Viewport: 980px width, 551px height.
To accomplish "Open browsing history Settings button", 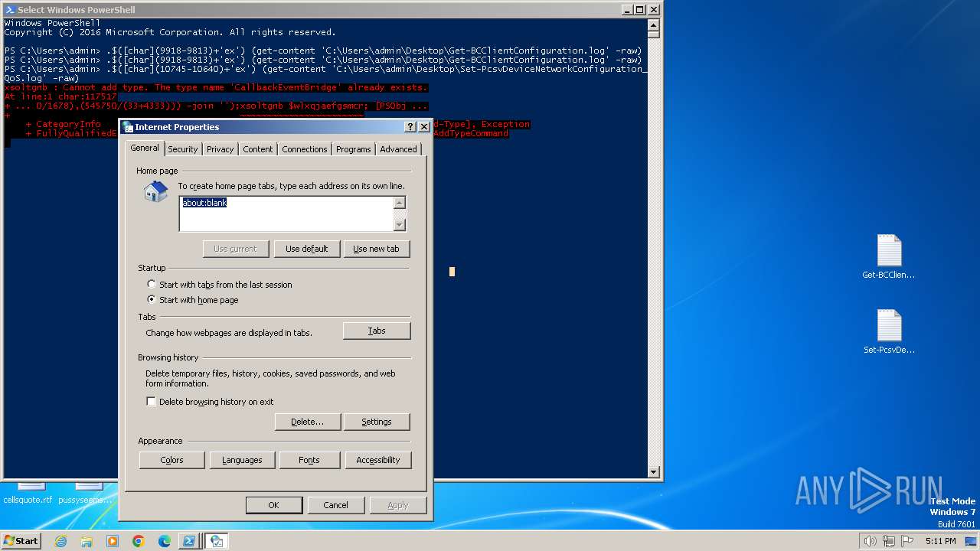I will [377, 422].
